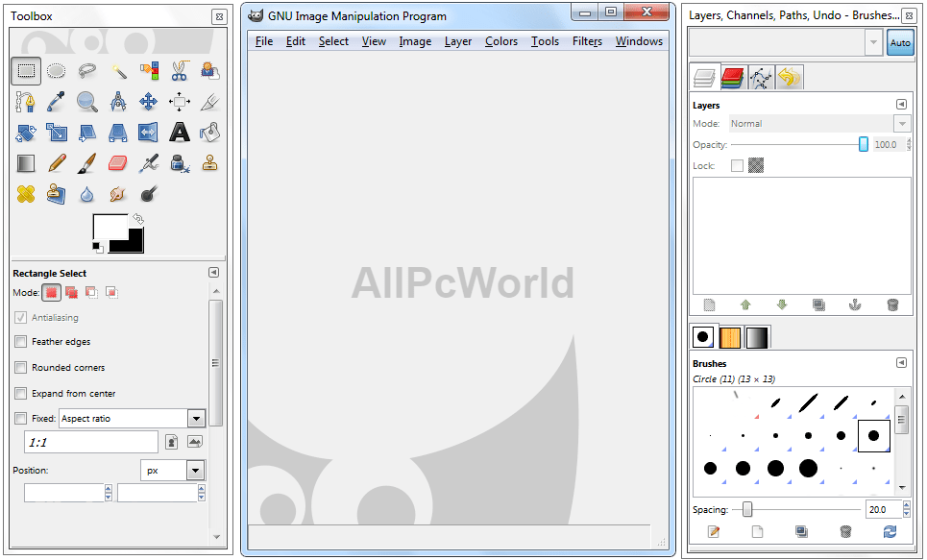Screen dimensions: 927x560
Task: Select the Flip tool
Action: pos(149,133)
